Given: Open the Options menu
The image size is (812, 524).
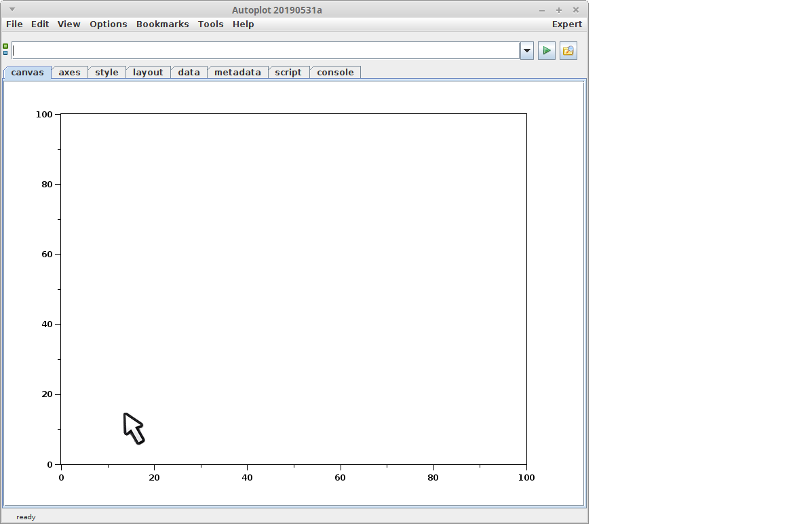Looking at the screenshot, I should (109, 24).
